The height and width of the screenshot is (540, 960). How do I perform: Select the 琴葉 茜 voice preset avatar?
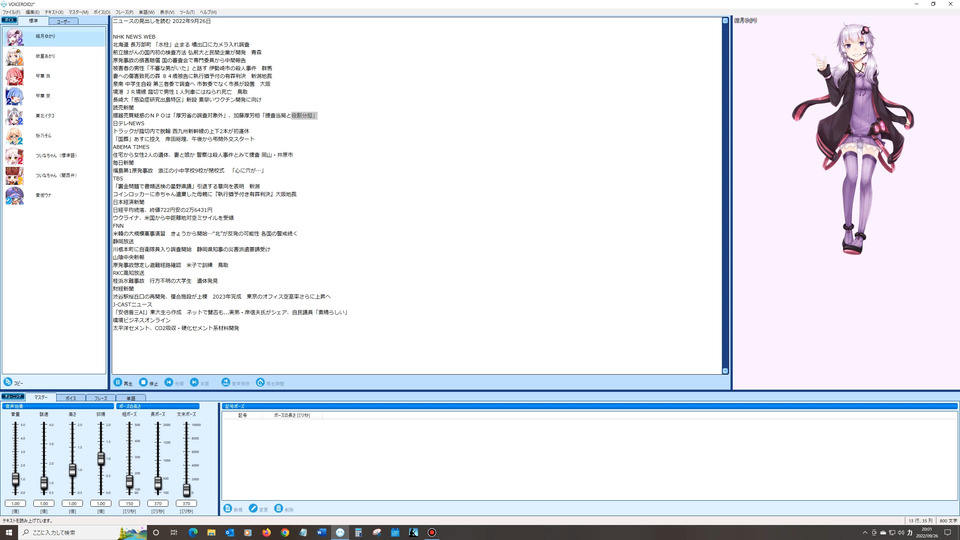click(x=14, y=76)
